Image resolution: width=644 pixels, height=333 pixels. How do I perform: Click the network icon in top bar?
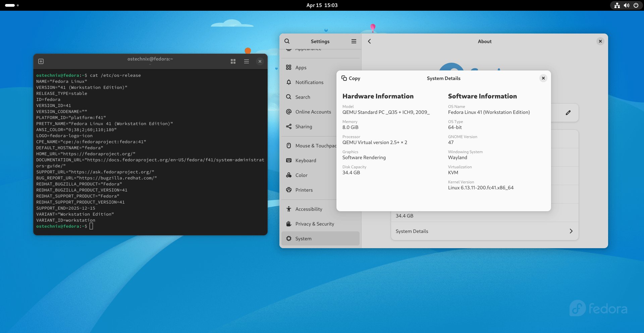[617, 5]
